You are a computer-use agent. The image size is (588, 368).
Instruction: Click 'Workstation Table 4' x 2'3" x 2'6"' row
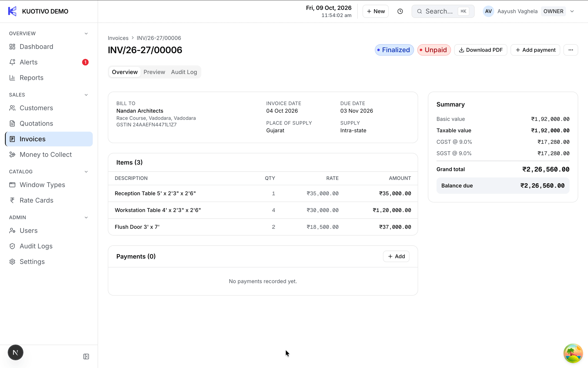(263, 210)
